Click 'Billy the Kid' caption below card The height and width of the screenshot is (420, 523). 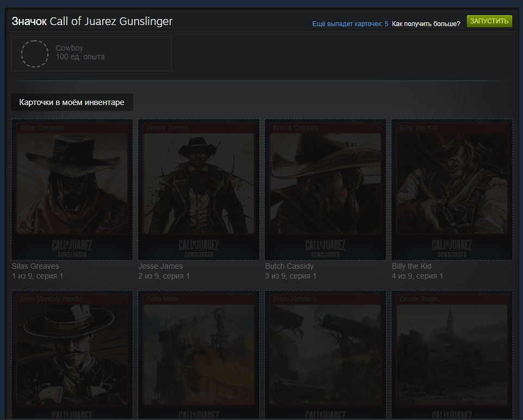coord(412,266)
